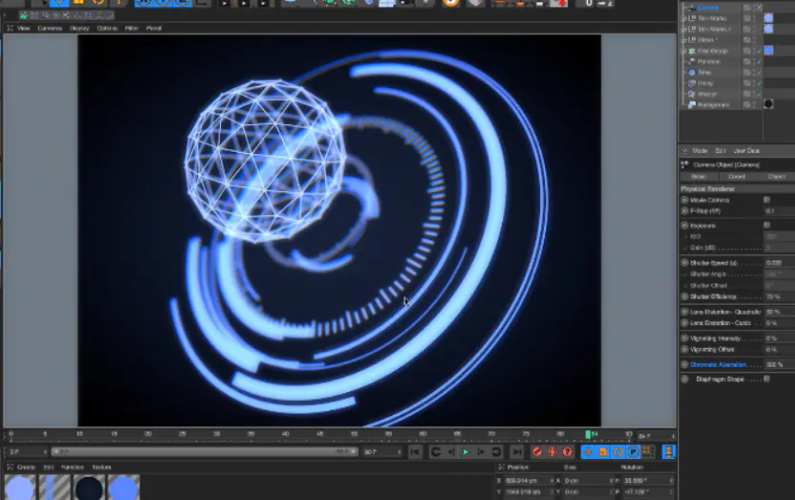Screen dimensions: 795x500
Task: Select the Shader effector icon
Action: 692,94
